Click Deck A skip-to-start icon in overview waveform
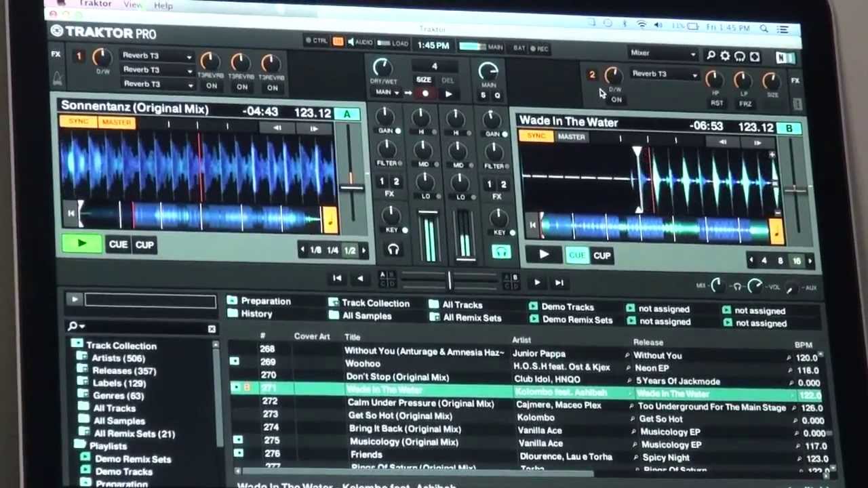Image resolution: width=868 pixels, height=488 pixels. 71,213
